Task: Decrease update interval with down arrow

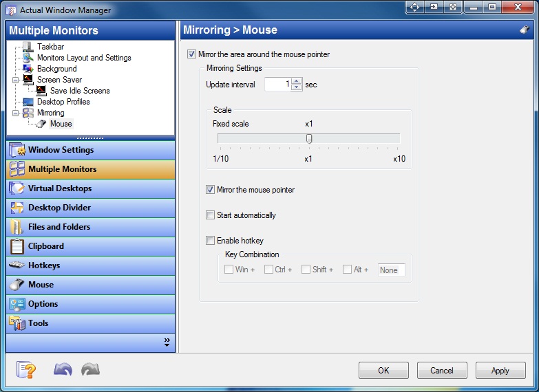Action: 296,87
